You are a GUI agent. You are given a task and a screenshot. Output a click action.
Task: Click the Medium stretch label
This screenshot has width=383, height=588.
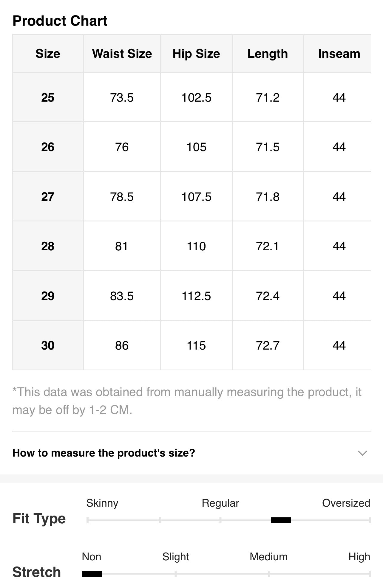[269, 557]
